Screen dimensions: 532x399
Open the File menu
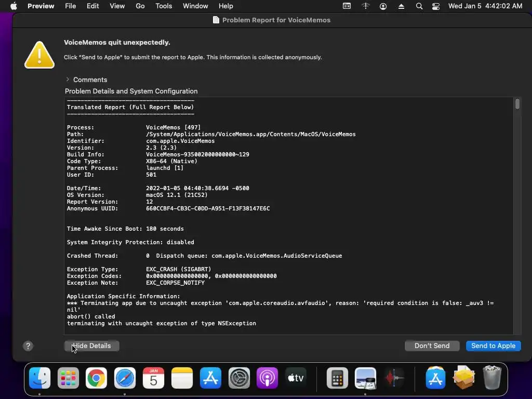pos(71,6)
